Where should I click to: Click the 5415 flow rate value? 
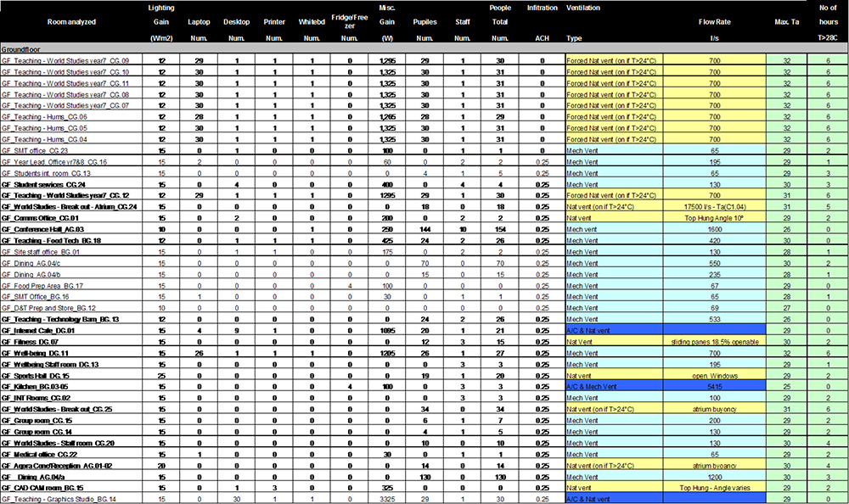pyautogui.click(x=714, y=386)
